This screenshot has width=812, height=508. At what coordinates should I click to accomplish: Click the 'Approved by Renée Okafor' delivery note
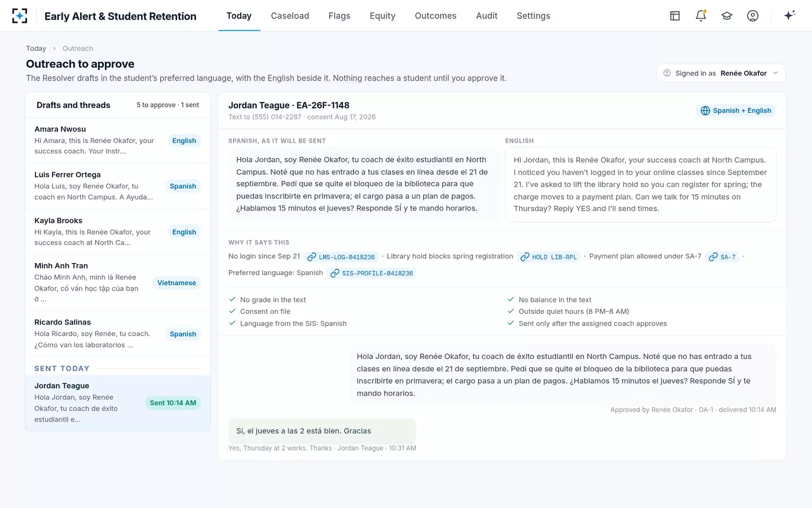tap(693, 410)
